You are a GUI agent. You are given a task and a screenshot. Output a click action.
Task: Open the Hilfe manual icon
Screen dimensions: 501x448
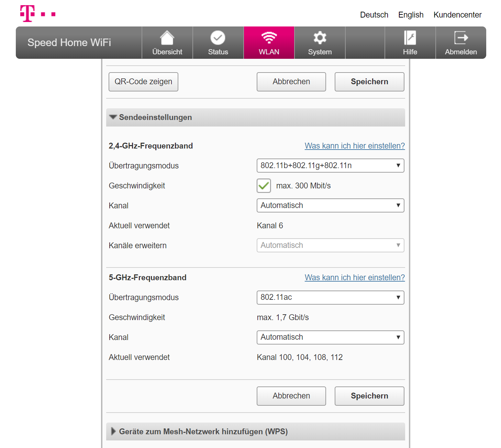click(410, 37)
